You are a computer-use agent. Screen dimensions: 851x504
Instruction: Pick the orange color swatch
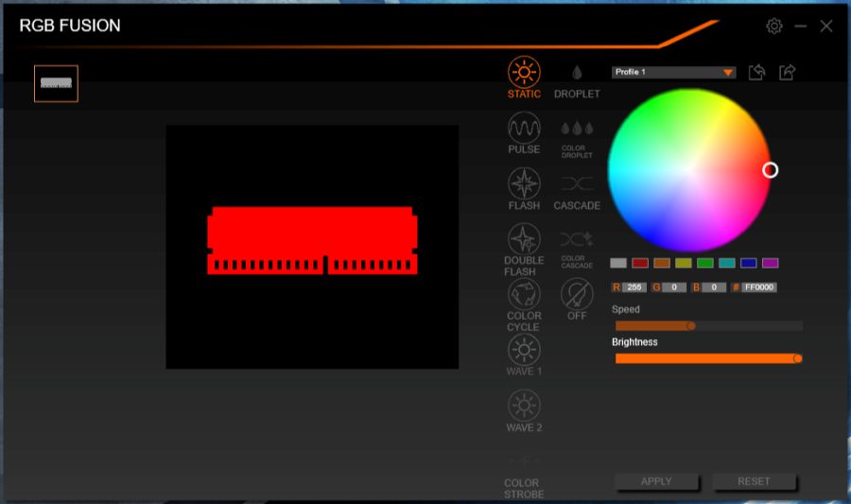662,263
